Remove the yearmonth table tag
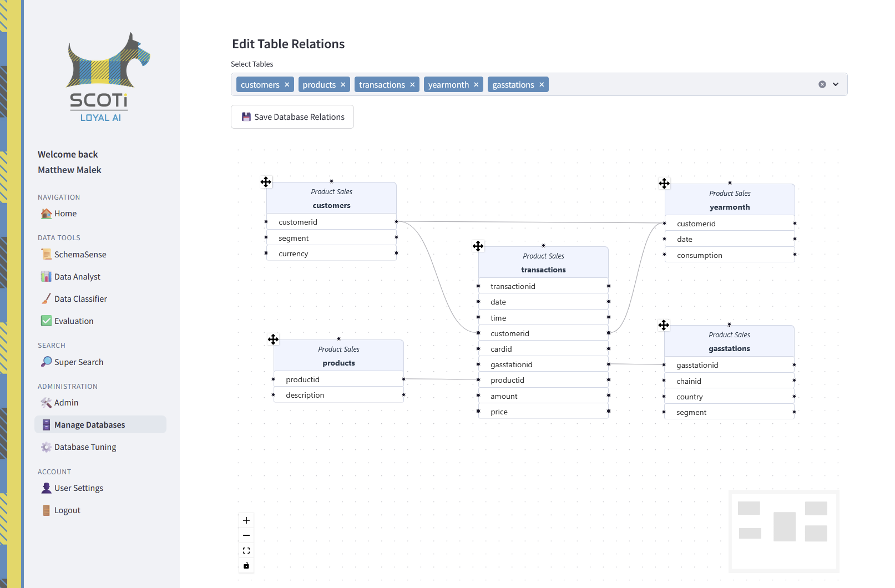Screen dimensions: 895x588 [x=476, y=85]
